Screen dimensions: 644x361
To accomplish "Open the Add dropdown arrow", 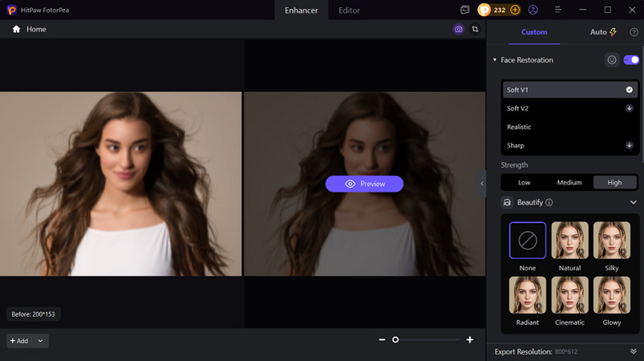I will click(x=40, y=341).
